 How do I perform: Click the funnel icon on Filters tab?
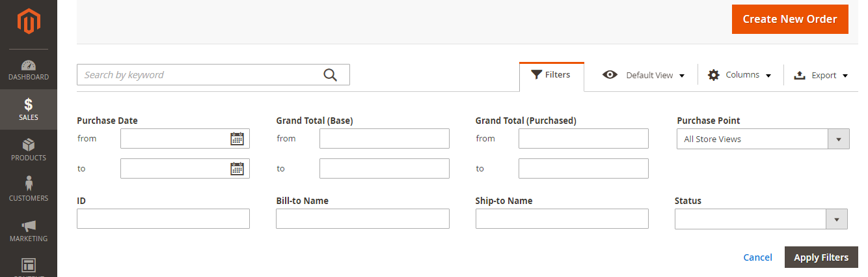(536, 74)
